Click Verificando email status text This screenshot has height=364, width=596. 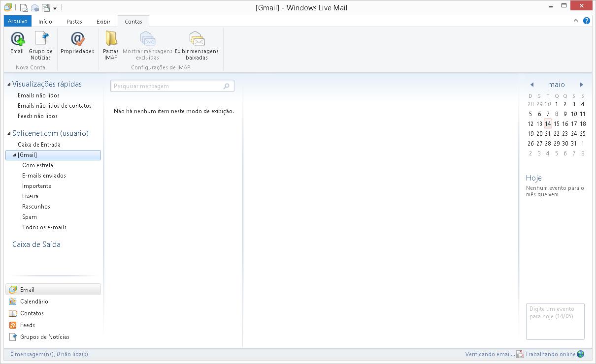tap(490, 354)
